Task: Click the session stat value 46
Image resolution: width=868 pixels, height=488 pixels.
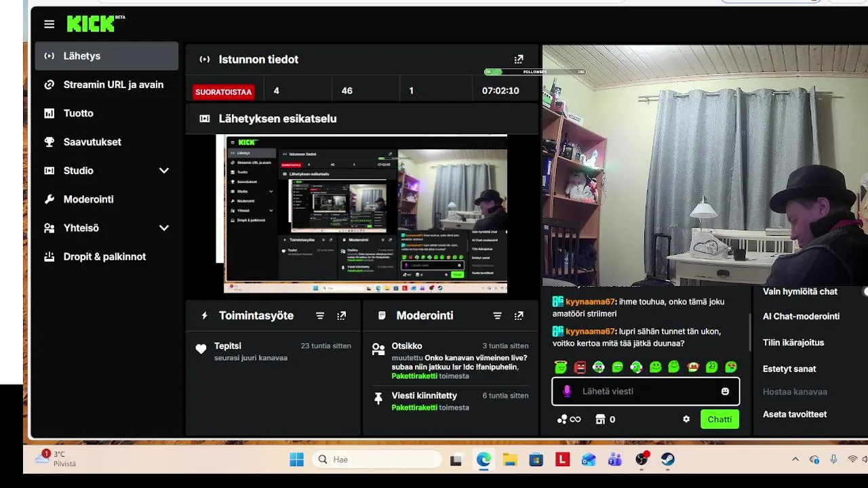Action: pyautogui.click(x=347, y=91)
